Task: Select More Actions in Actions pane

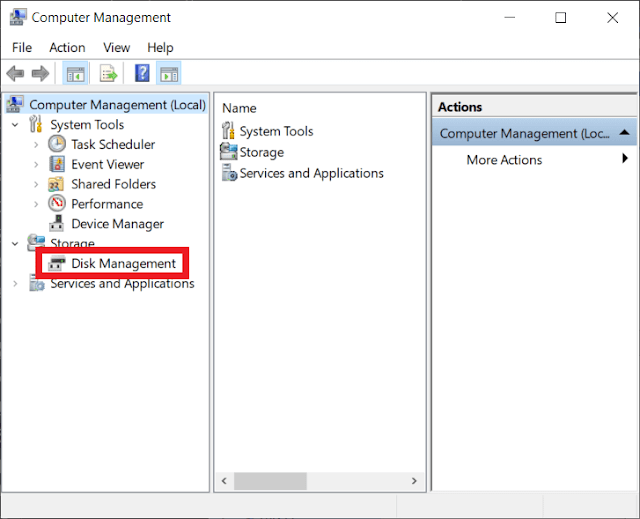Action: 504,160
